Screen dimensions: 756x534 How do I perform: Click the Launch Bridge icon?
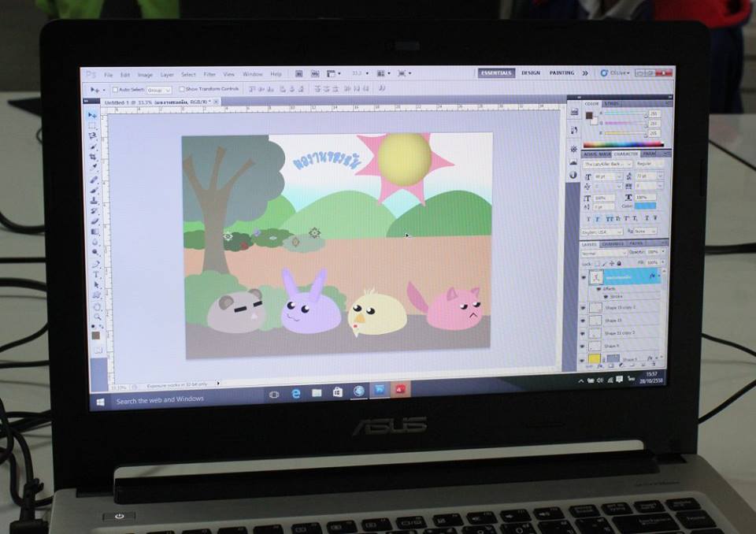(x=300, y=74)
